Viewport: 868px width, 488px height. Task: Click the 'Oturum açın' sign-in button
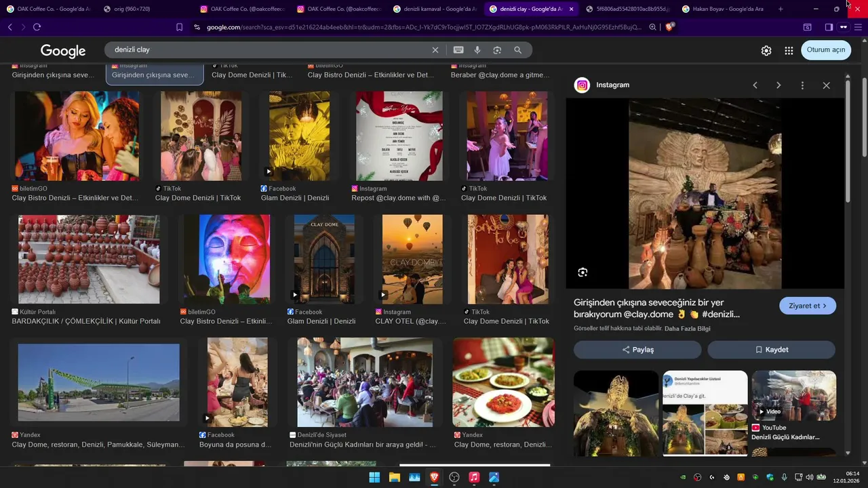tap(826, 50)
